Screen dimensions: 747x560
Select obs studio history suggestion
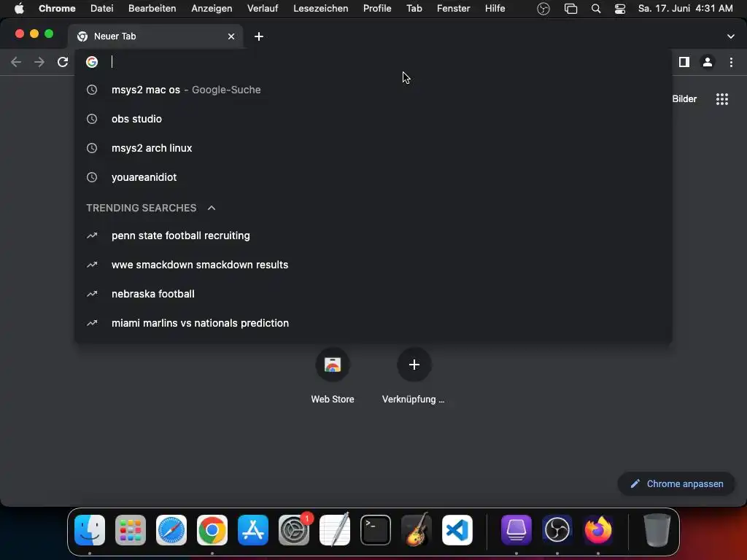(x=373, y=119)
